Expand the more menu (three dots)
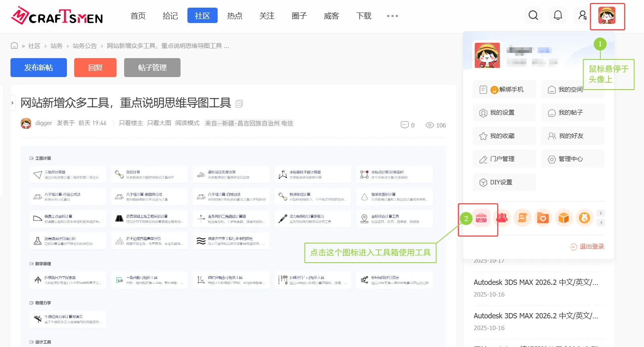Image resolution: width=644 pixels, height=347 pixels. coord(392,16)
